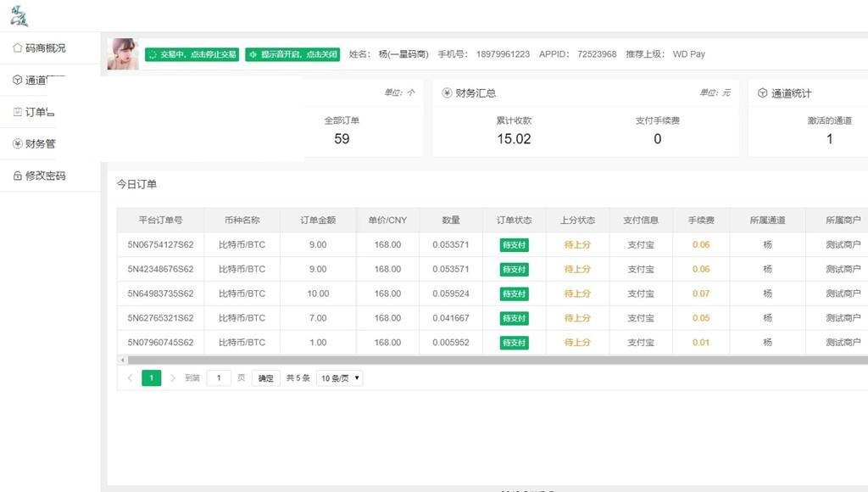868x492 pixels.
Task: Click the cube icon in 通道统计 card
Action: (x=762, y=93)
